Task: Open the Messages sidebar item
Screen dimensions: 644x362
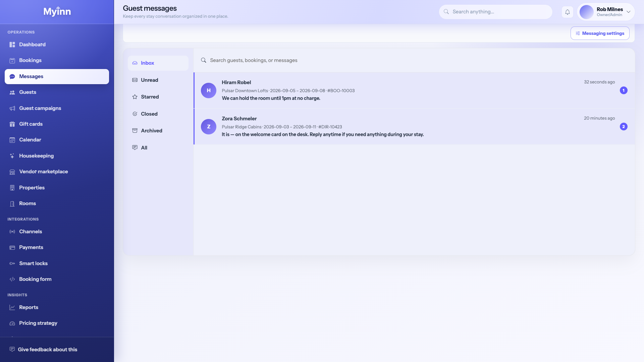Action: click(57, 76)
